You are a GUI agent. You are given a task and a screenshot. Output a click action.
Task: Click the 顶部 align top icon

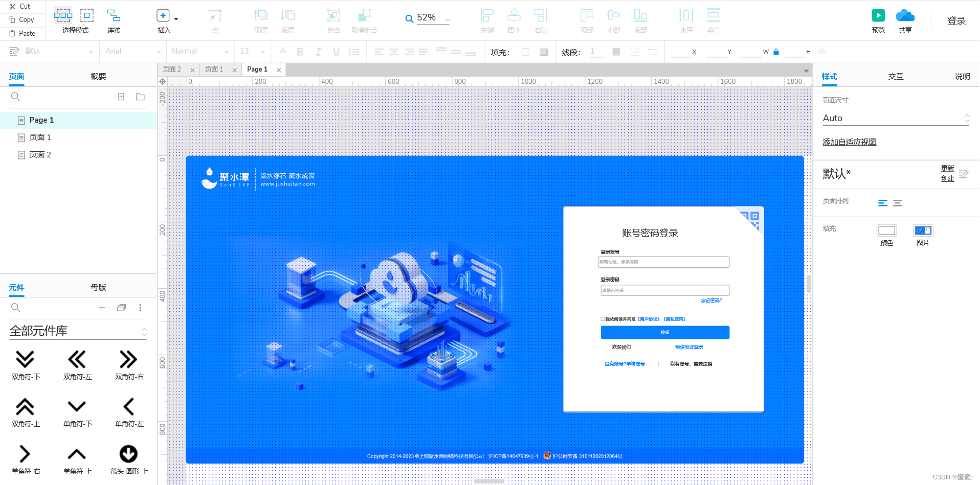tap(587, 15)
